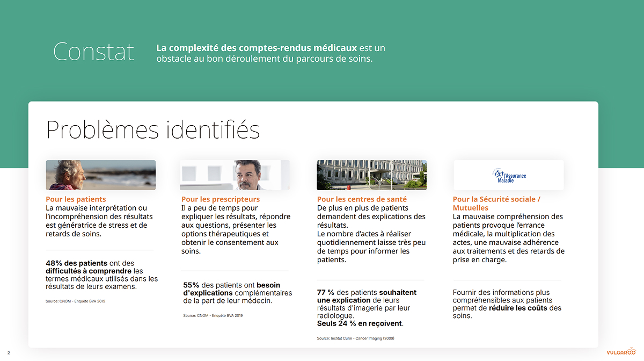Click the "Pour les centres de santé" heading

tap(362, 199)
